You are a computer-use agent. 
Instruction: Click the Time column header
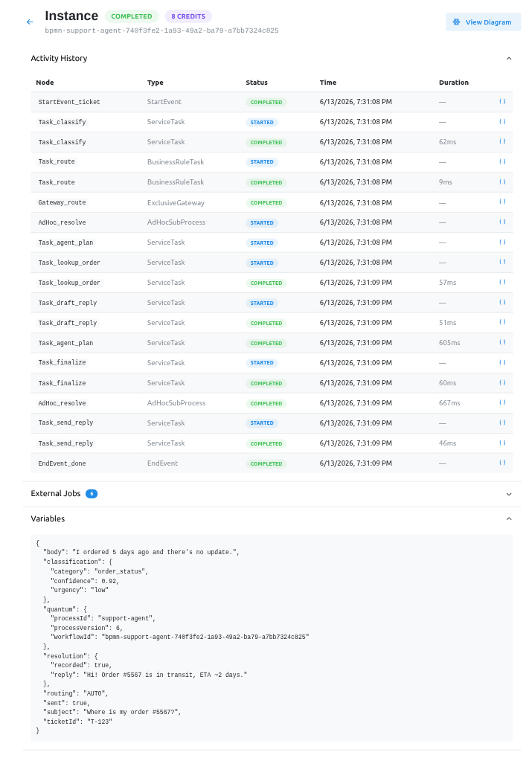[328, 83]
